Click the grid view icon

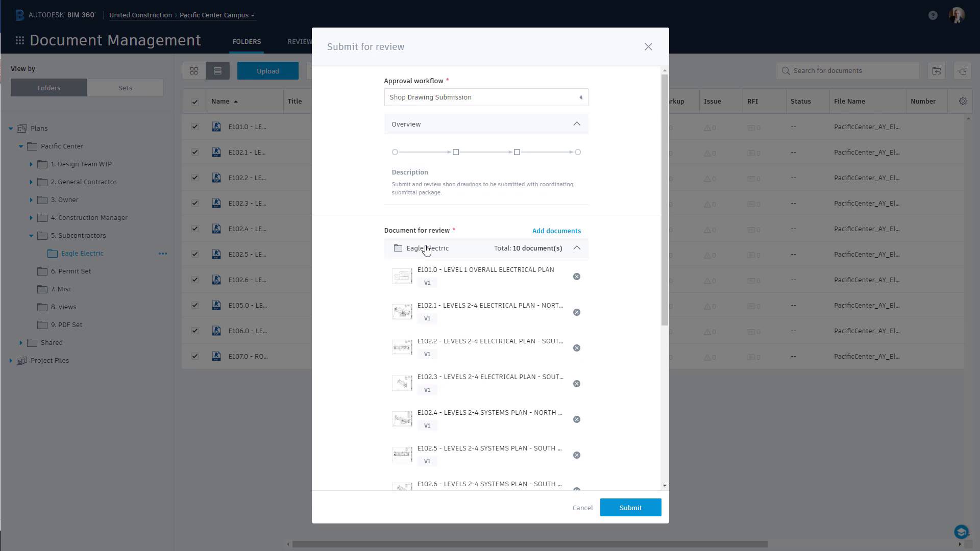click(x=194, y=70)
